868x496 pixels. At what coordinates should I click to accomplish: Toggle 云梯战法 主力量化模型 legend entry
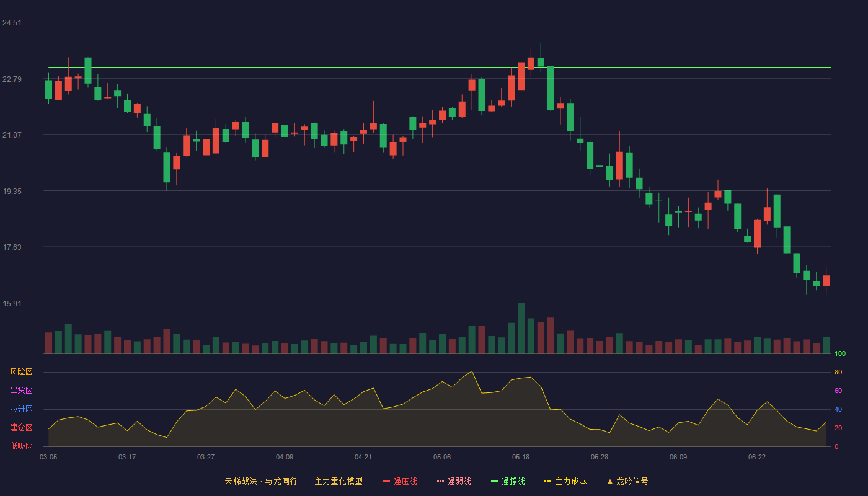pyautogui.click(x=293, y=481)
